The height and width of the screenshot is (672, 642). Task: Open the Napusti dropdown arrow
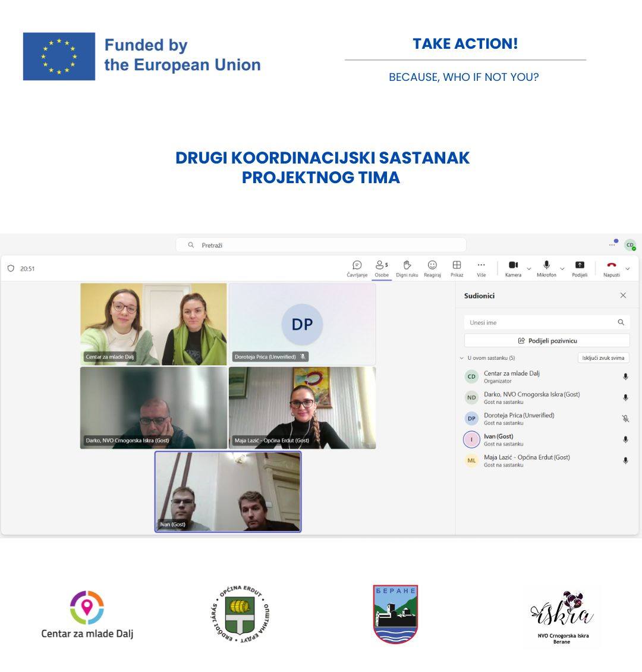(628, 269)
